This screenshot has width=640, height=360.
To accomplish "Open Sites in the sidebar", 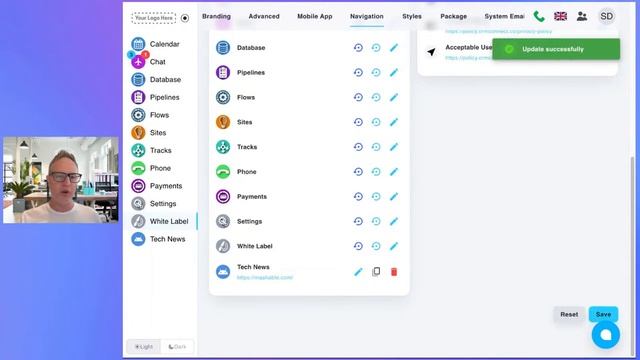I will [149, 133].
